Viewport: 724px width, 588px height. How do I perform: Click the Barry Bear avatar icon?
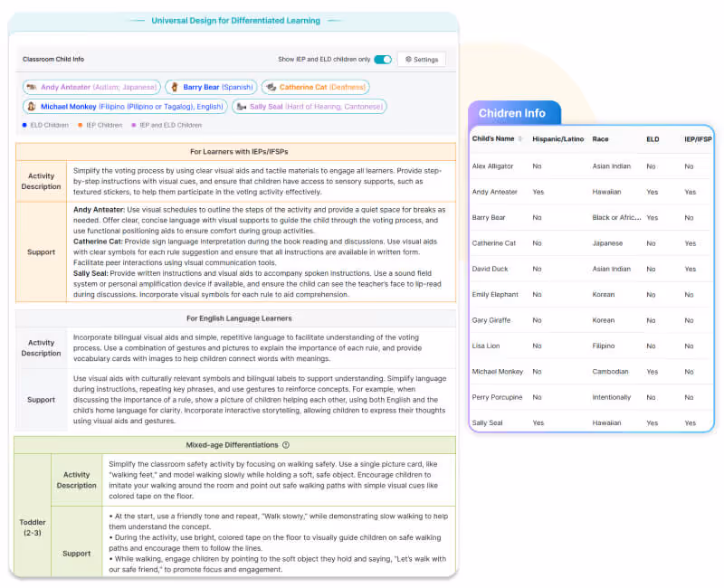pyautogui.click(x=175, y=87)
